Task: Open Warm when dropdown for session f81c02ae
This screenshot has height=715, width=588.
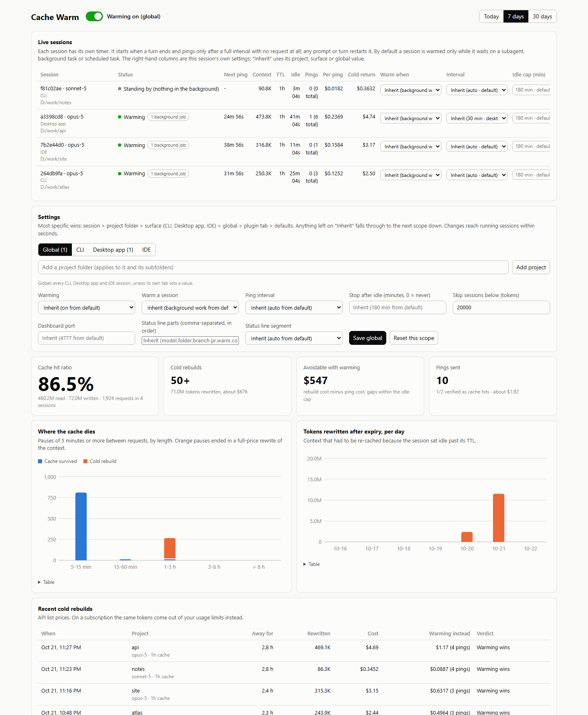Action: click(411, 90)
